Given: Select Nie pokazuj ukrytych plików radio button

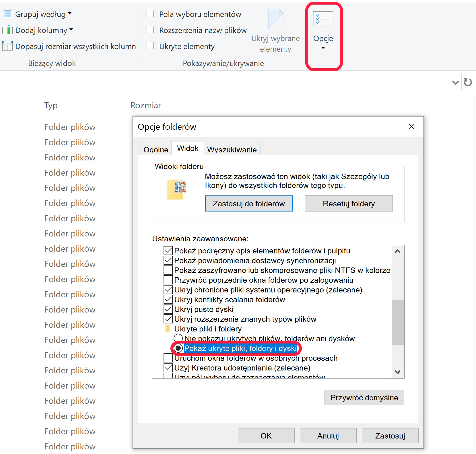Looking at the screenshot, I should (178, 338).
